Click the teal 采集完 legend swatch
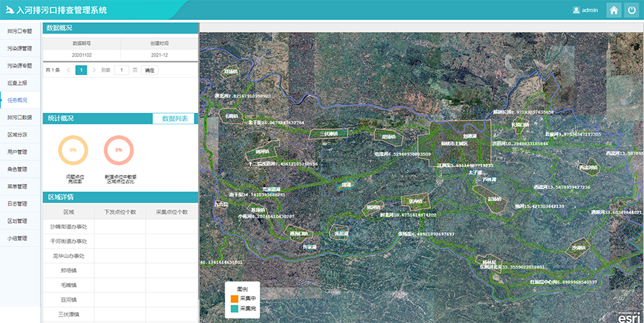 click(233, 309)
